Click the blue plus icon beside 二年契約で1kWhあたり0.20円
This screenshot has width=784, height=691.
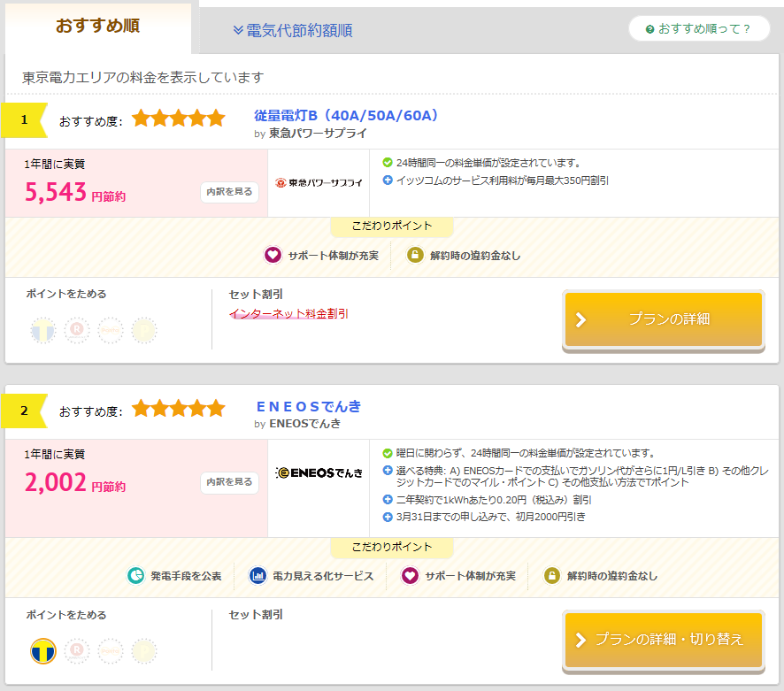pyautogui.click(x=388, y=500)
